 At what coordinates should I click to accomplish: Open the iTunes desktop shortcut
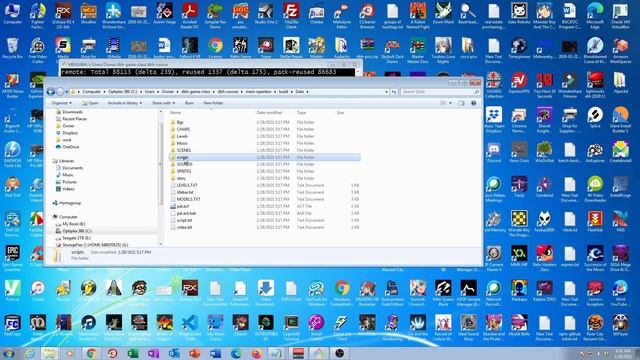click(38, 291)
